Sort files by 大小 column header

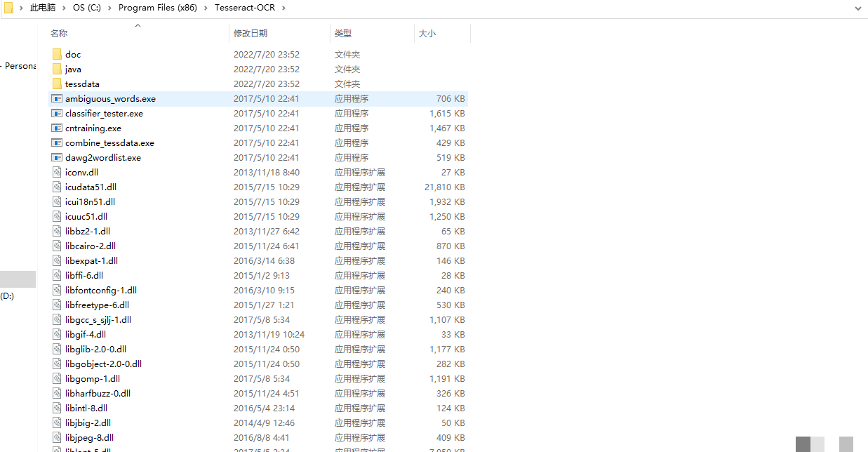(427, 34)
